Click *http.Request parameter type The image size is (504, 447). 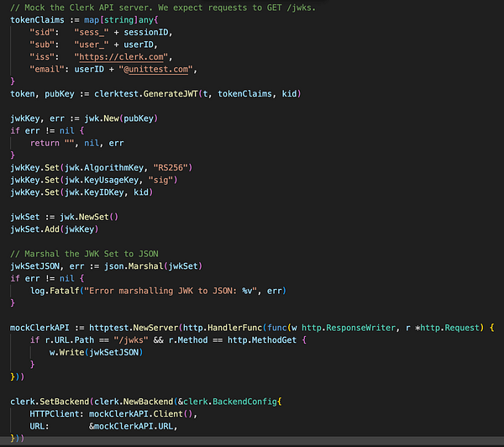coord(448,328)
